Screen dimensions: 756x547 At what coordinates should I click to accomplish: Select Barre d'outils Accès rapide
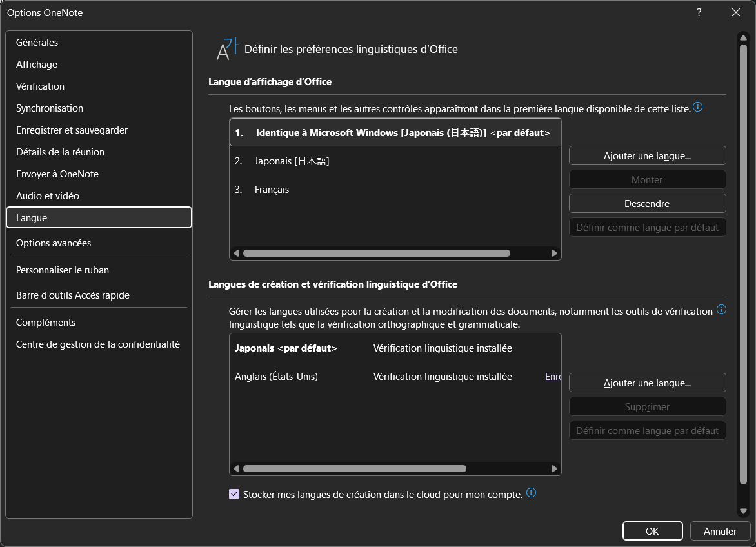coord(99,295)
